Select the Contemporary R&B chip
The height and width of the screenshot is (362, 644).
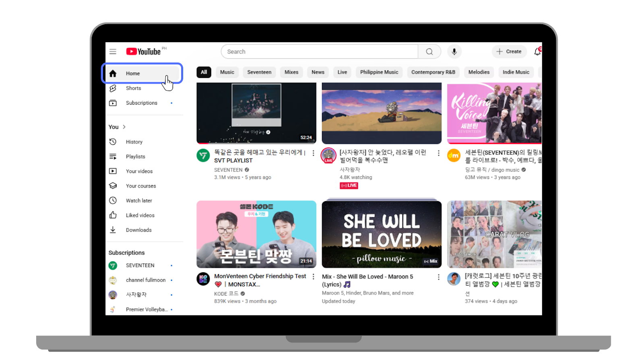click(x=433, y=72)
